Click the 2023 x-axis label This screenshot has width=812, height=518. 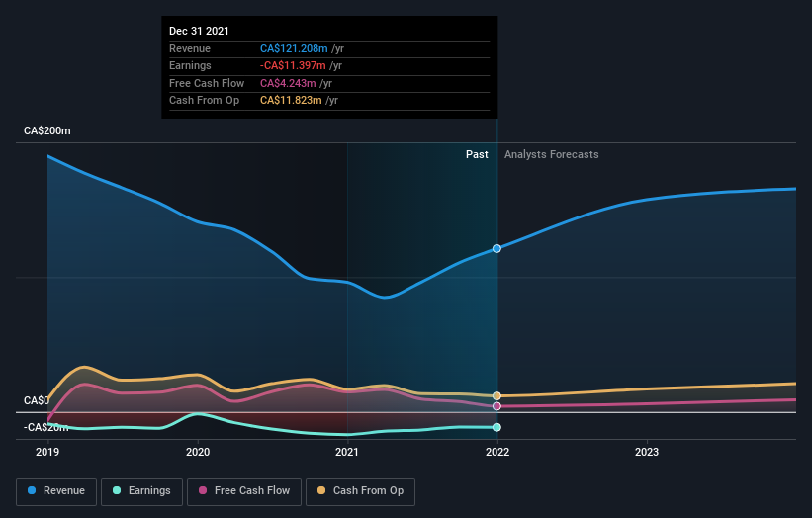click(x=647, y=453)
